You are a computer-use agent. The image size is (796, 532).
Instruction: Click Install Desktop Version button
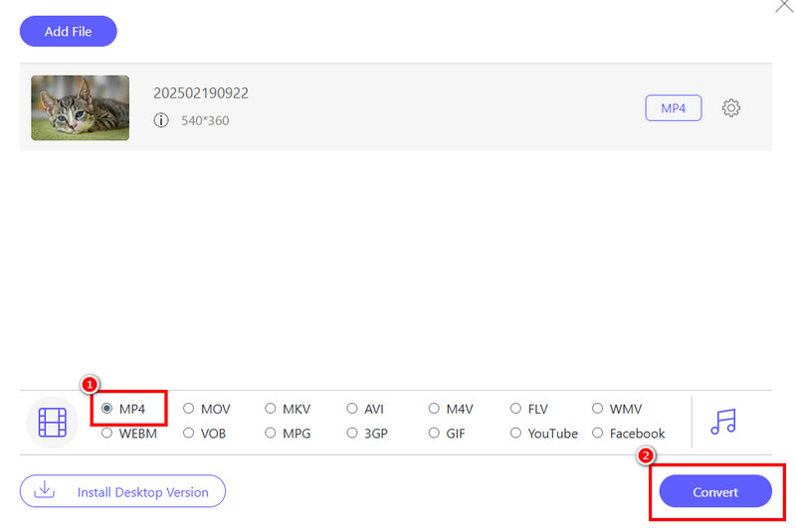point(122,491)
